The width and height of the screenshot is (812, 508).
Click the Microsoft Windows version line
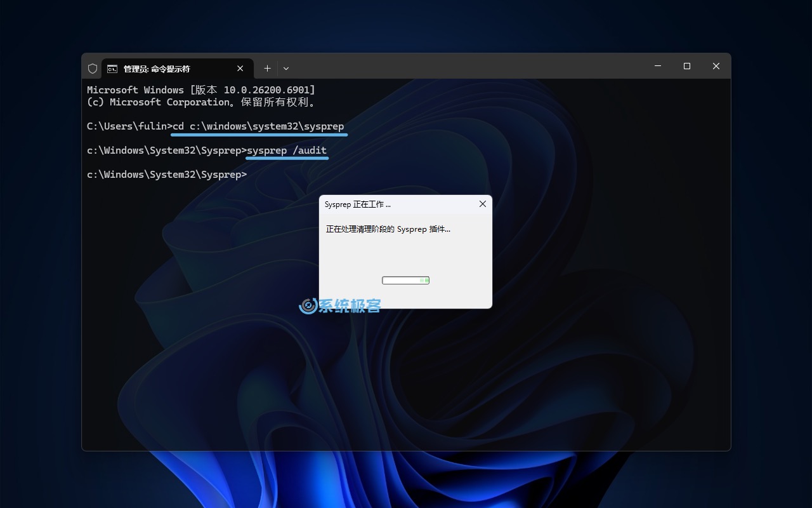[200, 90]
